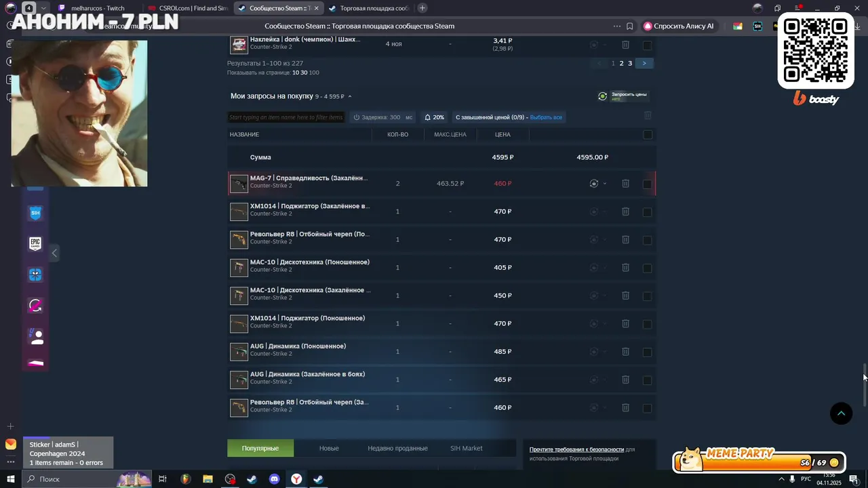Check the MAC-10 Дискотехника (Закалённое) 450 ₽ box
868x488 pixels.
(648, 296)
